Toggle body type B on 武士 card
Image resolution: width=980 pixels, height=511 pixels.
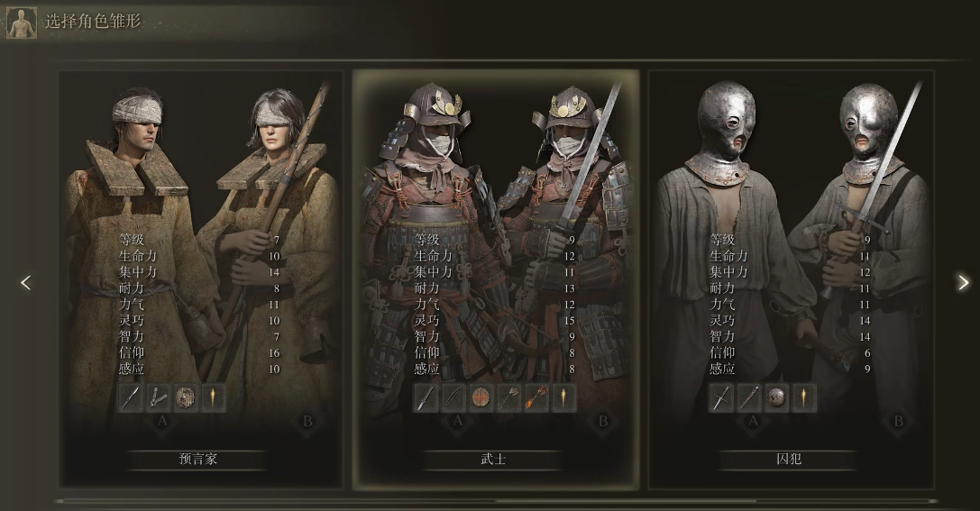[602, 421]
